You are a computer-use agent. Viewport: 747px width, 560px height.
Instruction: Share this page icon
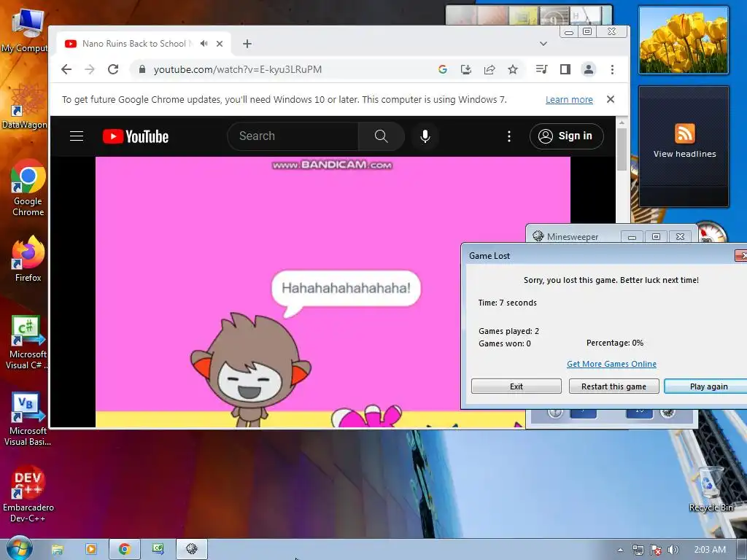(x=489, y=69)
